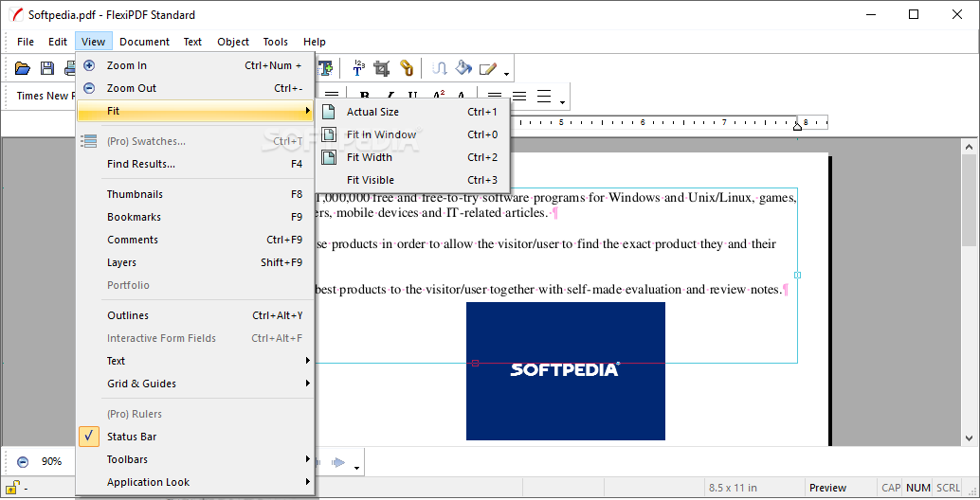This screenshot has width=980, height=500.
Task: Click the Zoom In plus icon in View menu
Action: click(x=89, y=65)
